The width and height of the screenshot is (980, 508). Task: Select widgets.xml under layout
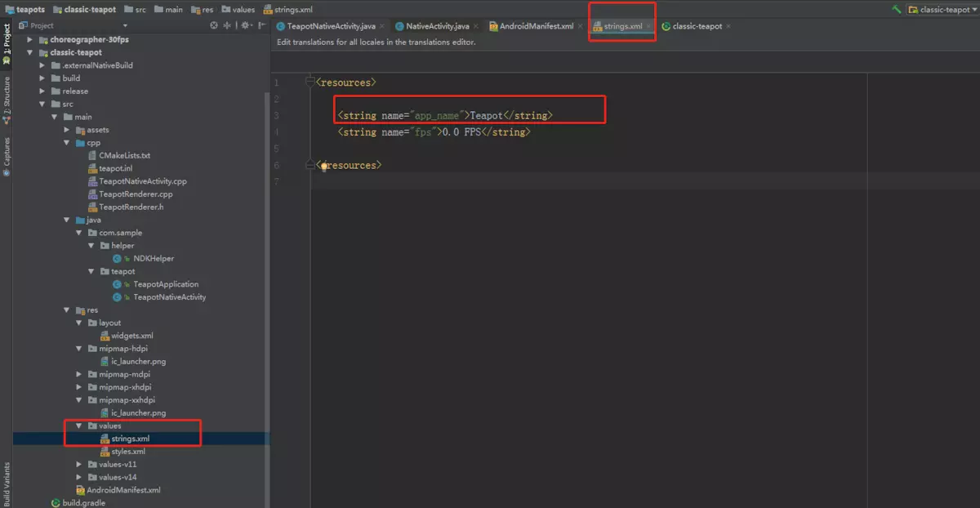point(127,336)
